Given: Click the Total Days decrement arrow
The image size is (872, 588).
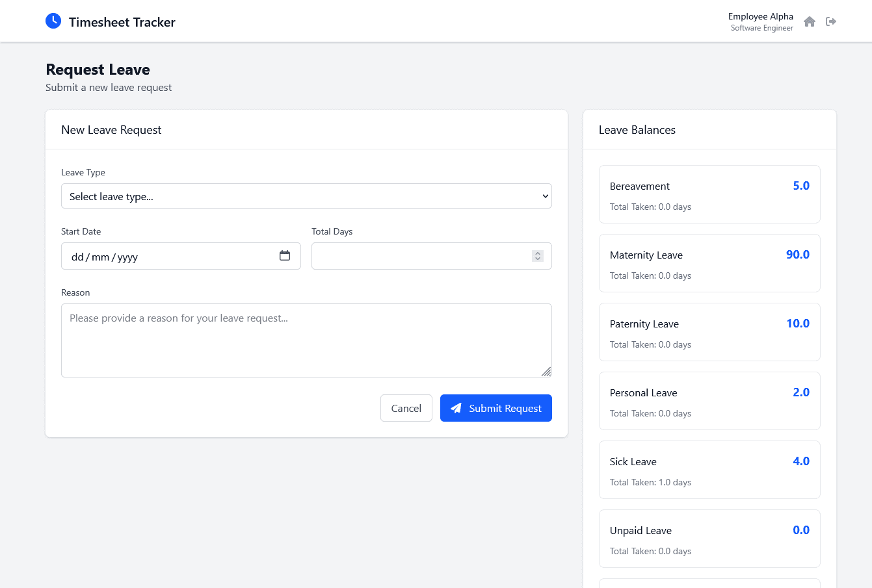Looking at the screenshot, I should [537, 259].
